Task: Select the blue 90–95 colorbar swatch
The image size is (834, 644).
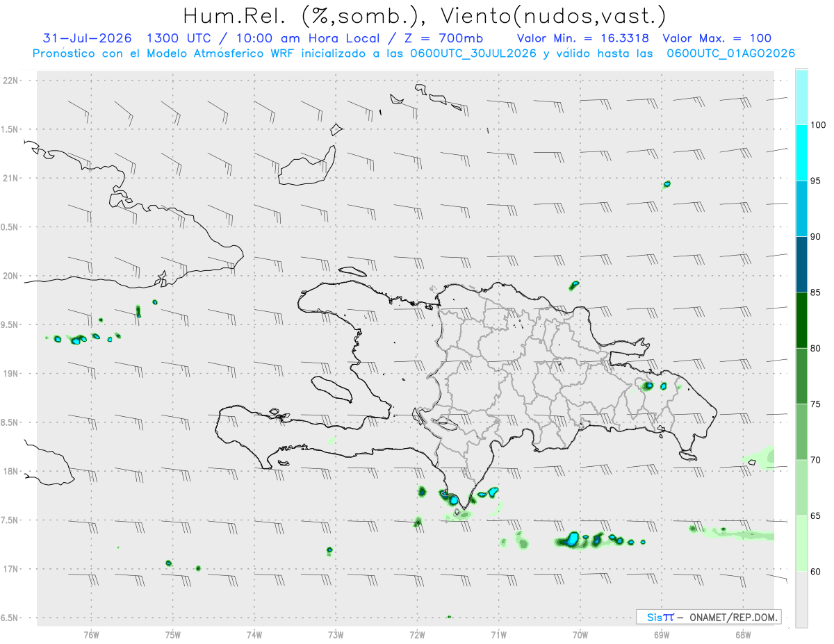Action: click(801, 208)
